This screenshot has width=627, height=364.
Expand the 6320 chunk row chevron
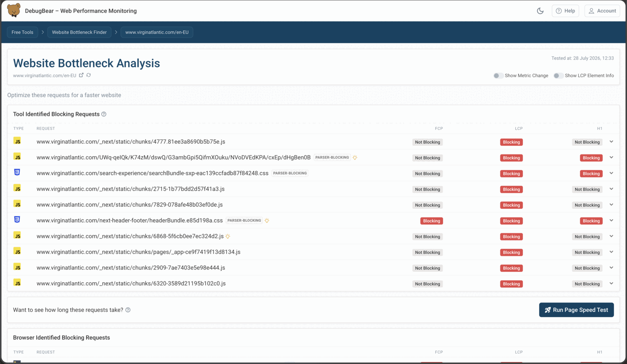(x=611, y=283)
